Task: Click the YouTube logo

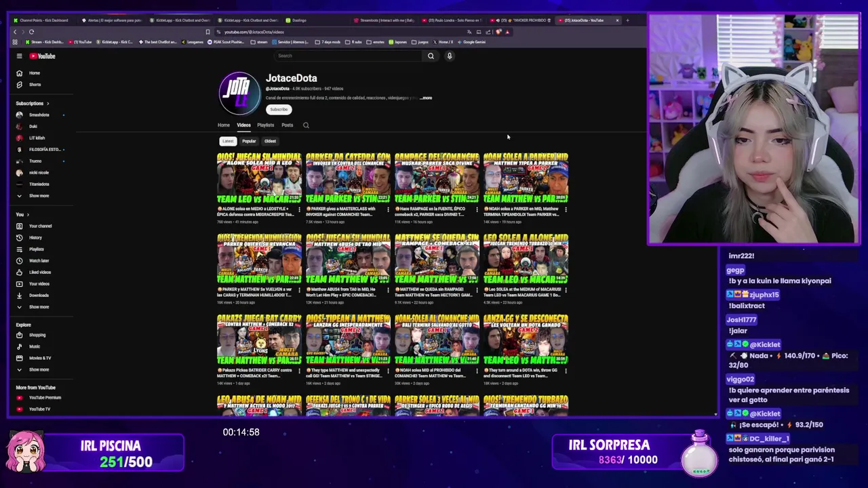Action: 42,56
